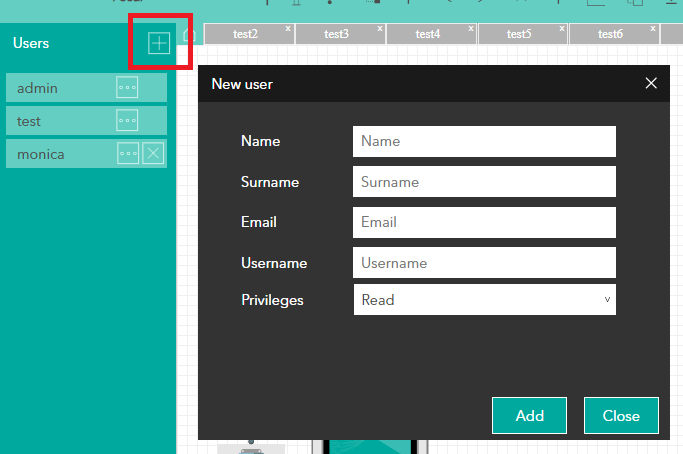Select the Email text box
The height and width of the screenshot is (454, 683).
point(484,222)
